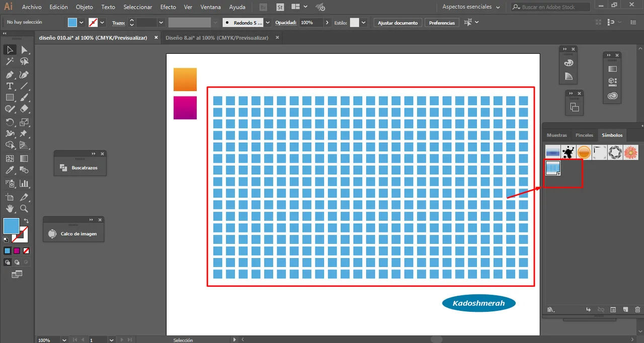Set fill to None in toolbar

(26, 250)
